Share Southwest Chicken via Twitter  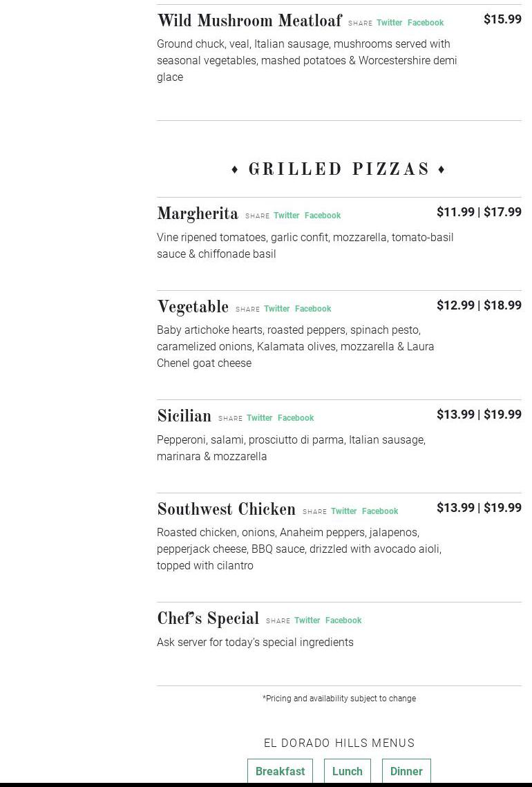tap(343, 511)
